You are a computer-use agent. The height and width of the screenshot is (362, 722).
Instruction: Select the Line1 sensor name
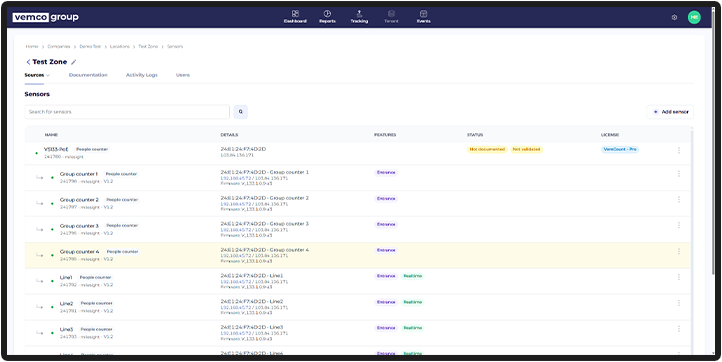66,278
